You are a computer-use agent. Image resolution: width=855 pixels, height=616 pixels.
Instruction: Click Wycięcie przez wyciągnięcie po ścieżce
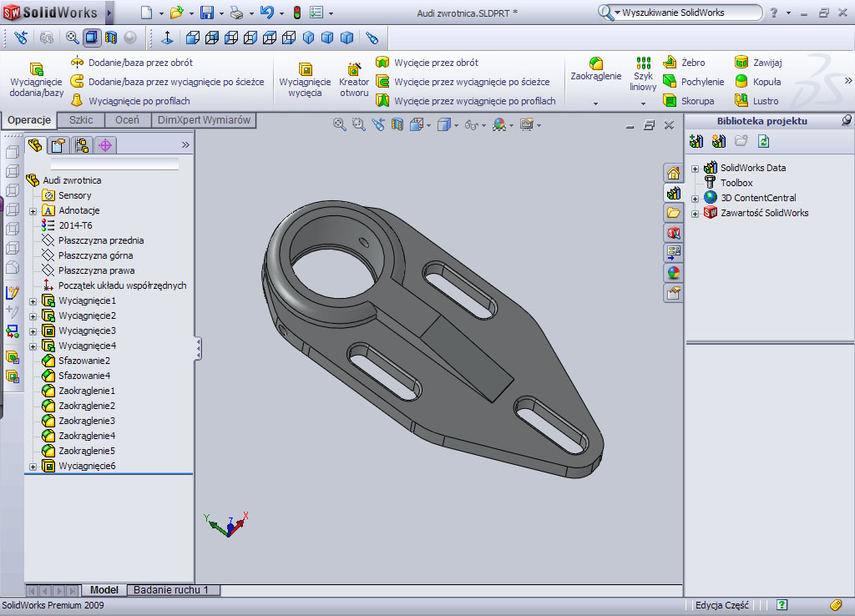click(x=463, y=82)
